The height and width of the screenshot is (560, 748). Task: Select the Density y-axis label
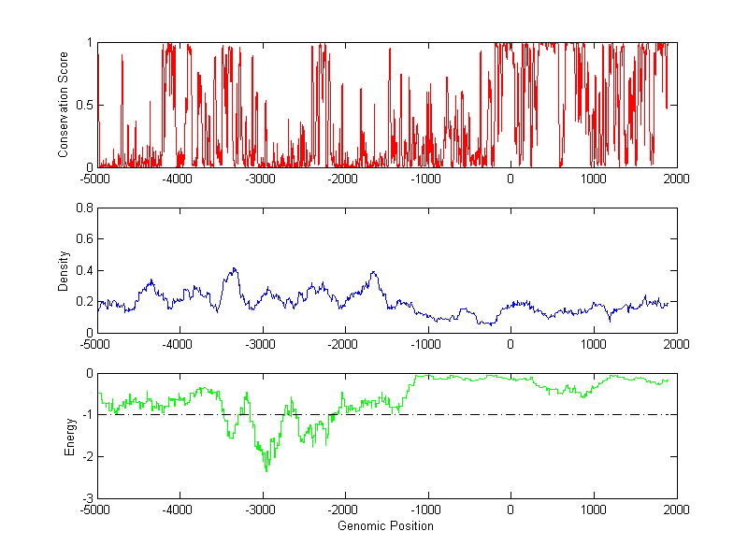pos(64,270)
